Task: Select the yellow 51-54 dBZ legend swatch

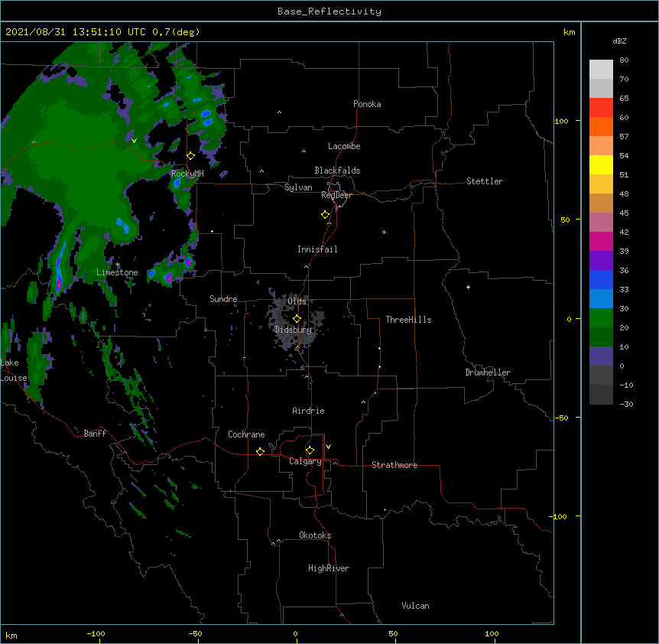Action: point(601,165)
